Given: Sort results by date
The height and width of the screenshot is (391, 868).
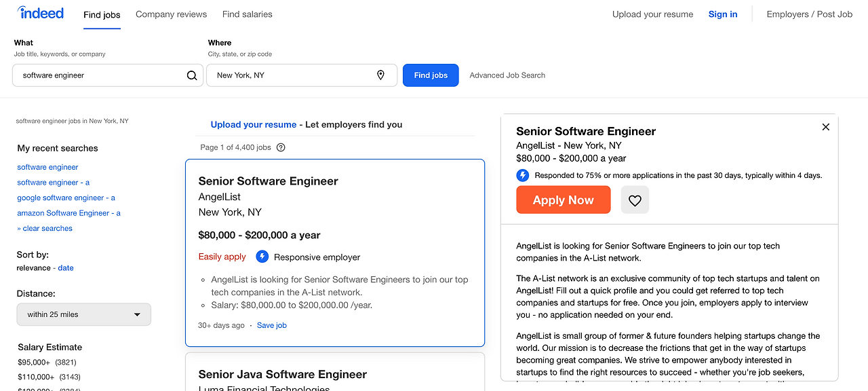Looking at the screenshot, I should coord(66,268).
